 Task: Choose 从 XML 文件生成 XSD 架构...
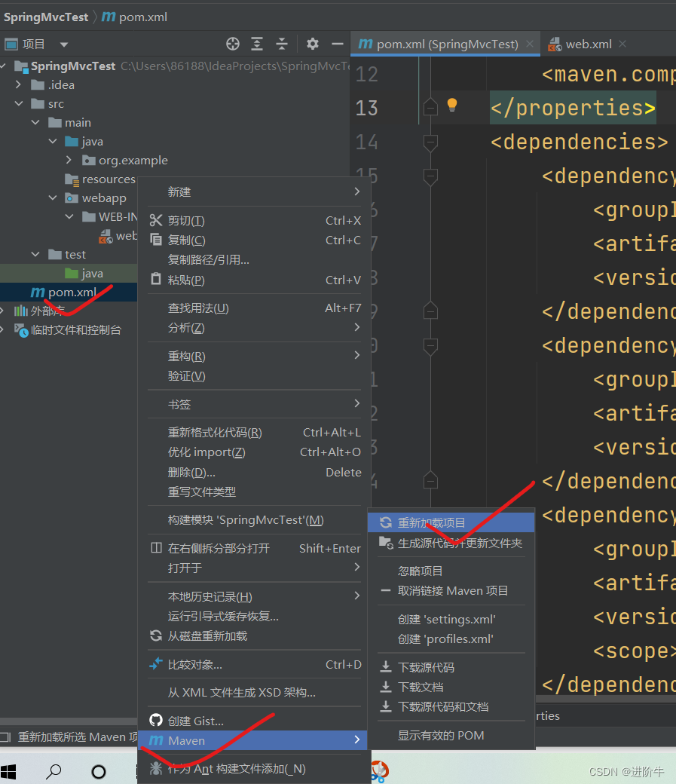(255, 693)
